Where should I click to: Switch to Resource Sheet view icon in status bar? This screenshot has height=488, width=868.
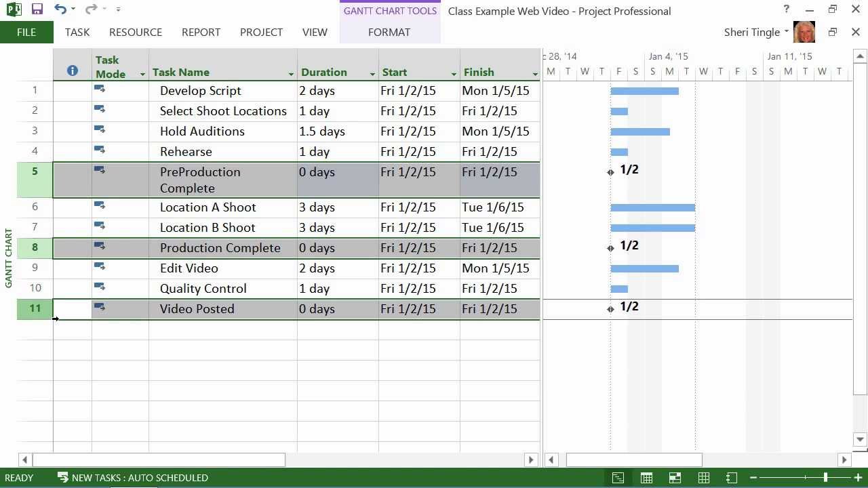click(x=704, y=478)
